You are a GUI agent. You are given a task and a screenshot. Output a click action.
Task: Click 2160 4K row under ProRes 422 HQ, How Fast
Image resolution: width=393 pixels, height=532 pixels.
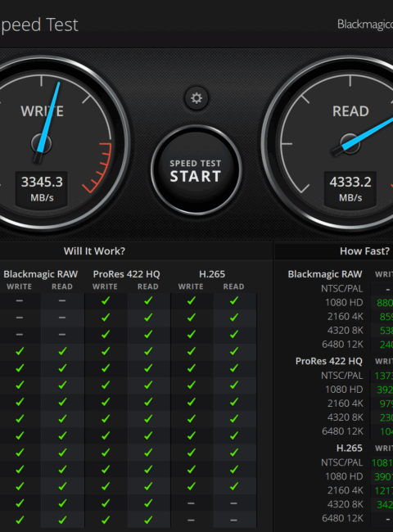click(346, 403)
